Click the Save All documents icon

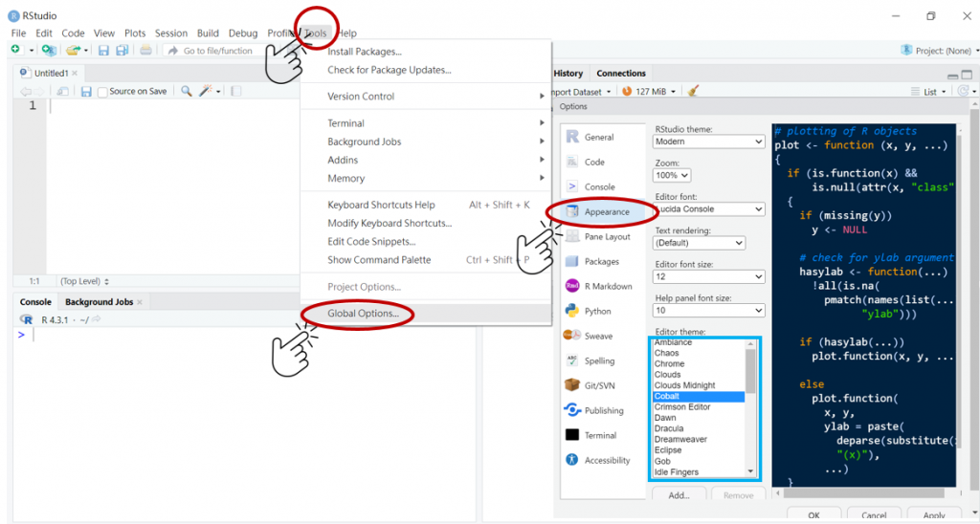click(x=122, y=50)
